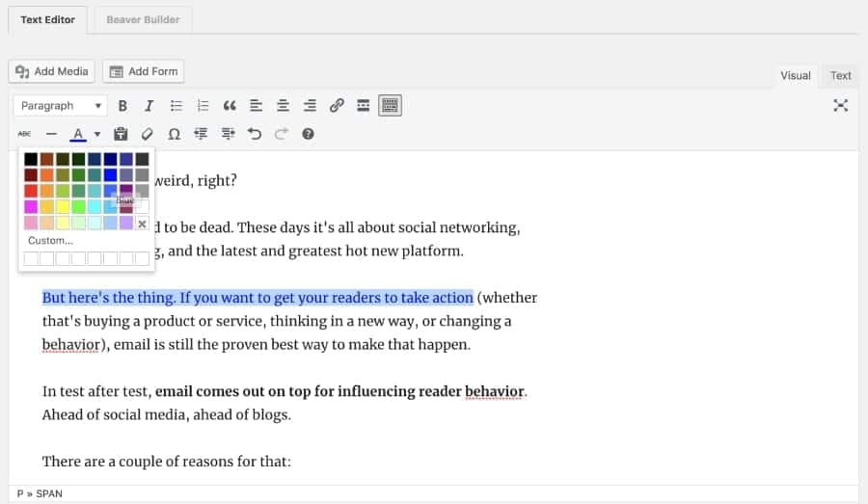Open the Paragraph format dropdown

(60, 106)
